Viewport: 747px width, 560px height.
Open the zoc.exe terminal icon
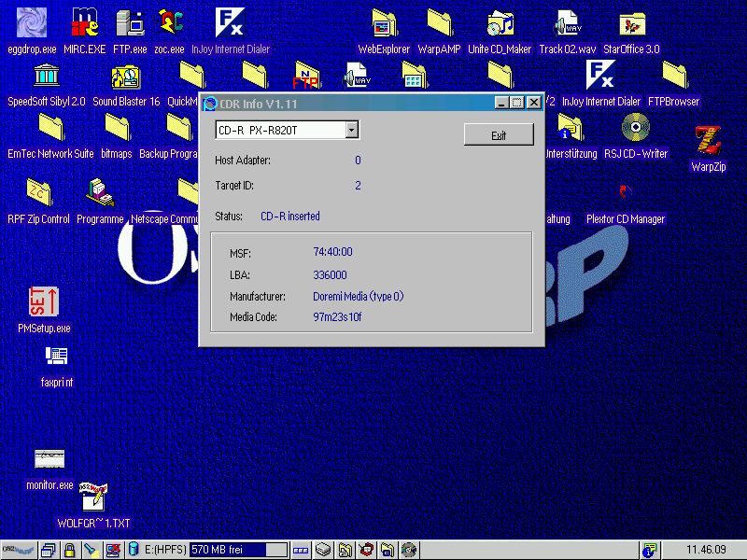coord(169,22)
